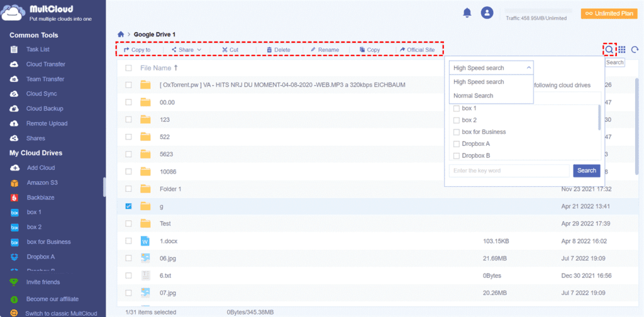This screenshot has width=644, height=317.
Task: Check the 522 folder checkbox
Action: click(128, 136)
